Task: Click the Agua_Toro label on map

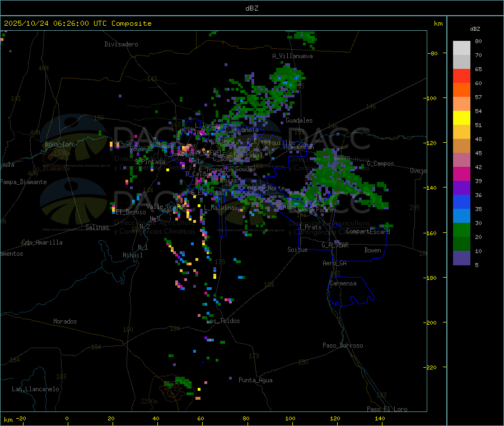Action: tap(60, 144)
